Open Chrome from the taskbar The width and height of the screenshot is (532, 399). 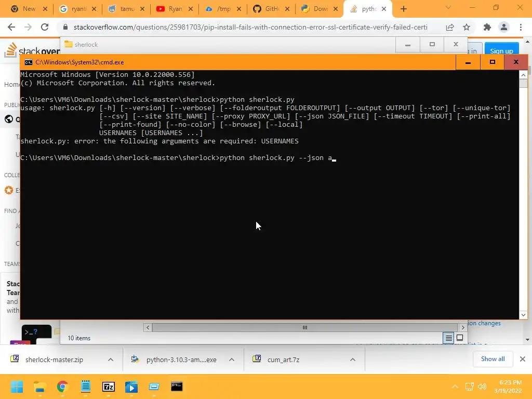point(62,387)
